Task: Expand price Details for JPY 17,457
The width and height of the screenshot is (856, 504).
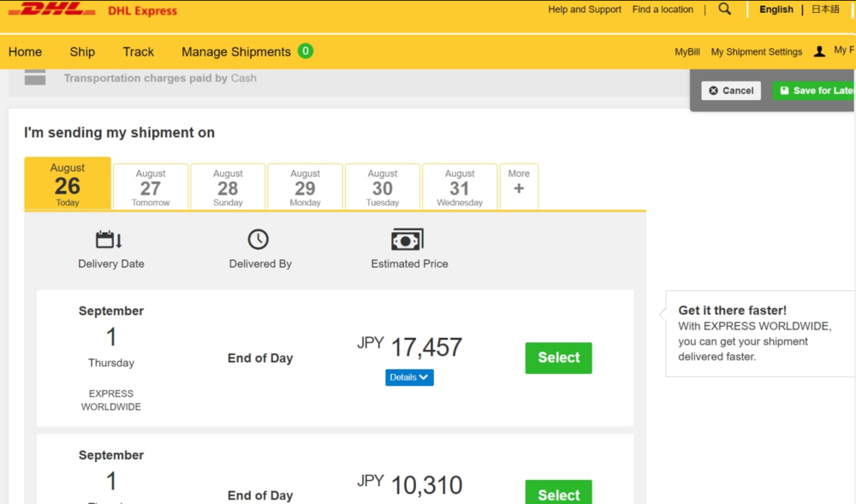Action: [x=409, y=377]
